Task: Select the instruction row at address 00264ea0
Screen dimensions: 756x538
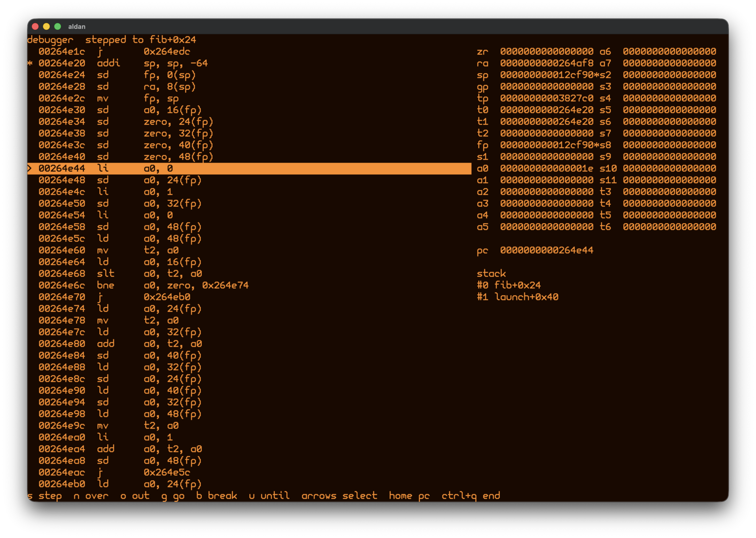Action: point(249,438)
